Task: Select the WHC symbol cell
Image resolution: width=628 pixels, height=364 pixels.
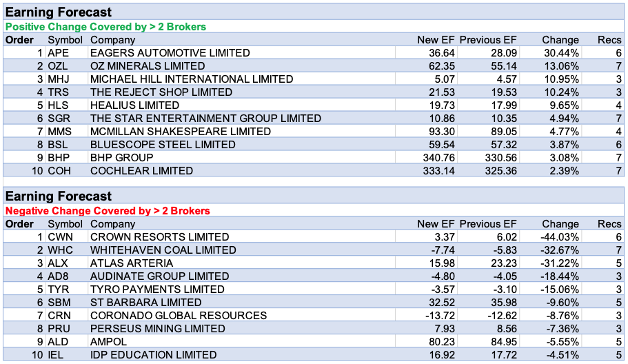Action: point(59,250)
